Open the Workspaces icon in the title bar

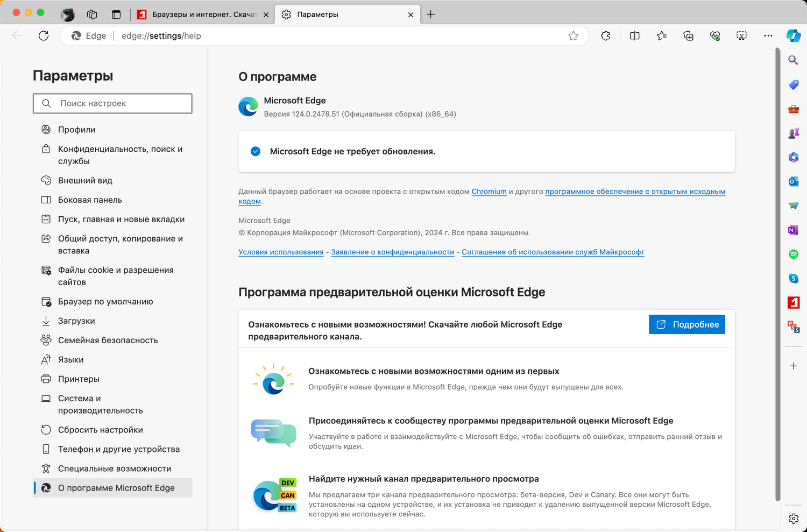coord(92,15)
